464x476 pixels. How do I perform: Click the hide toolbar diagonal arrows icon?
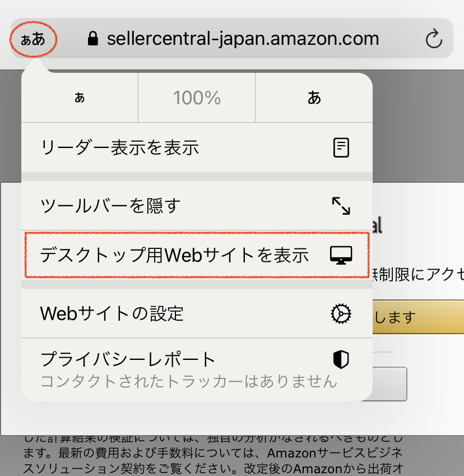(341, 206)
